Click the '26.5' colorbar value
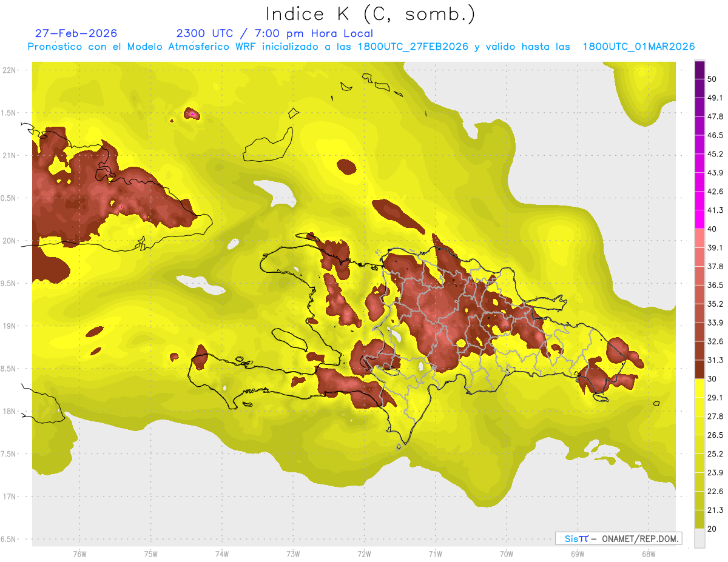This screenshot has height=562, width=728. tap(715, 435)
